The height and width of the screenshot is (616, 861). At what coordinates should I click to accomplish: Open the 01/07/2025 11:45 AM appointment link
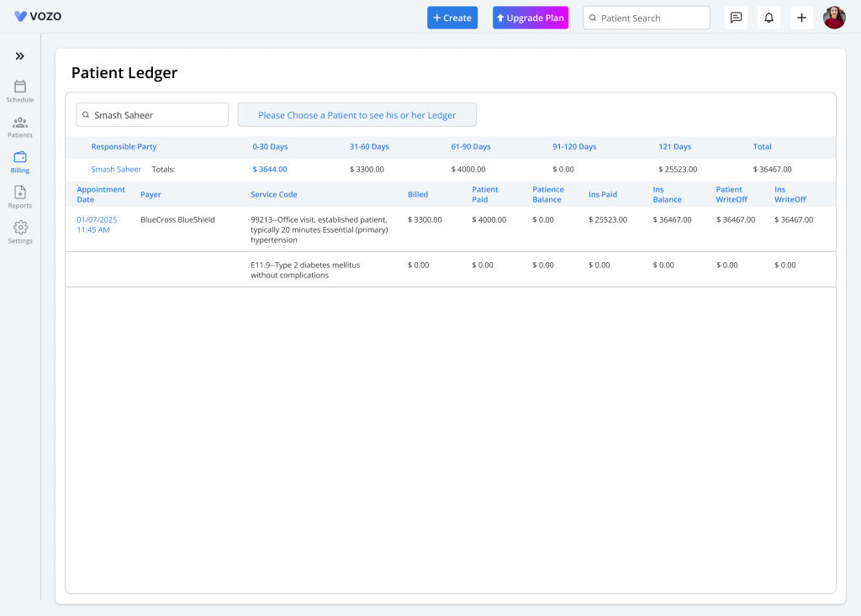click(97, 224)
